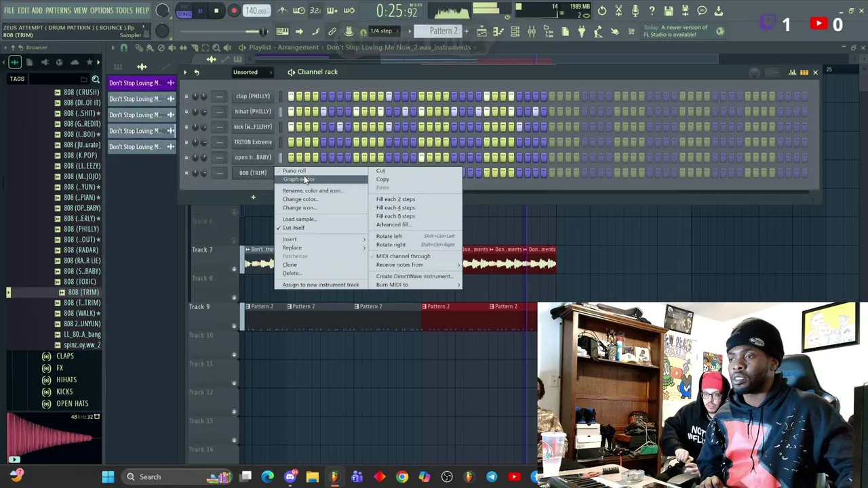Image resolution: width=868 pixels, height=488 pixels.
Task: Select the playlist zoom magnifier tool
Action: tap(216, 47)
